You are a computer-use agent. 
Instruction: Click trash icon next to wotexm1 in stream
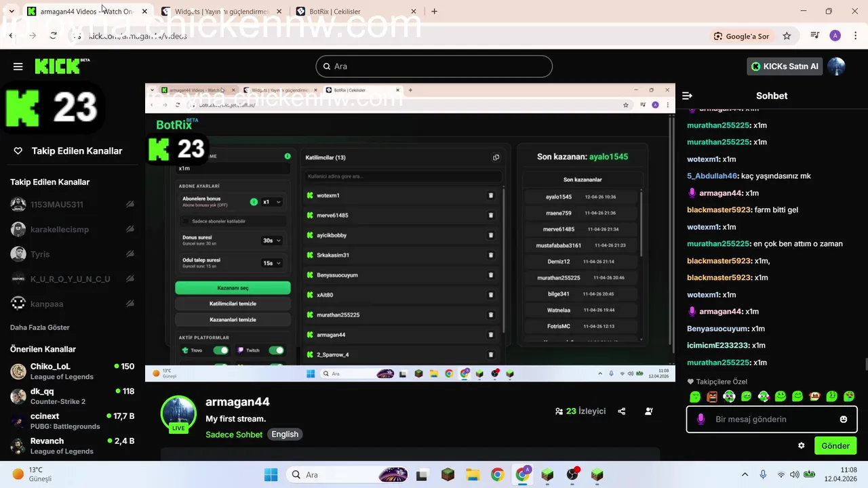click(x=491, y=195)
